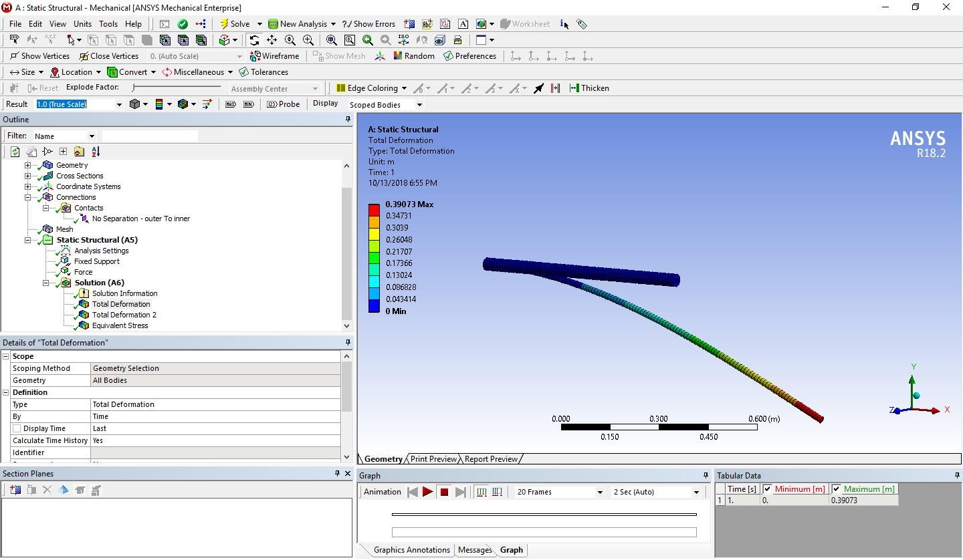The image size is (963, 560).
Task: Click the Box Zoom tool
Action: pos(350,40)
